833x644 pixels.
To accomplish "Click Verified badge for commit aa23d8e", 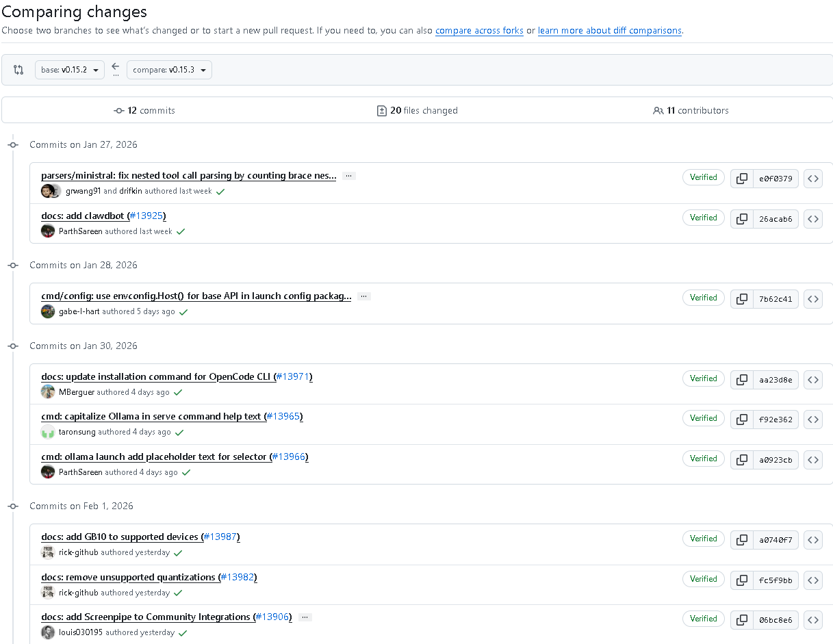I will [703, 378].
